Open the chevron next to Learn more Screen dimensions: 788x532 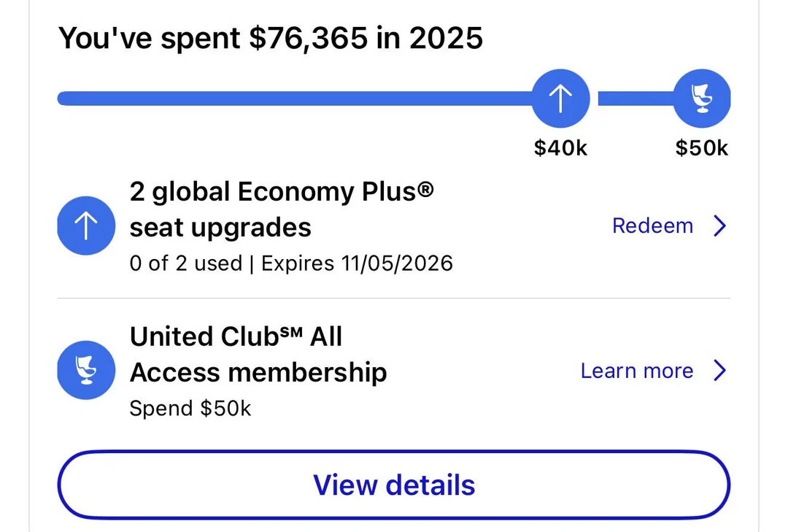point(720,371)
